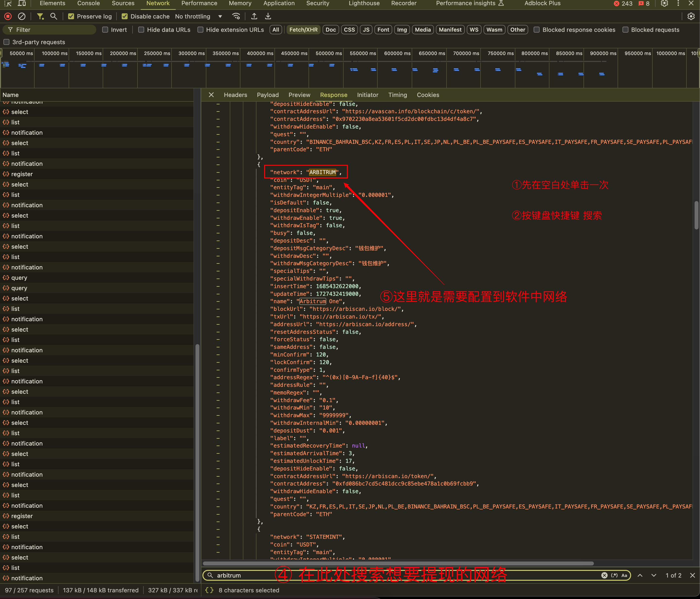Jump to next search match arrow

pyautogui.click(x=654, y=575)
